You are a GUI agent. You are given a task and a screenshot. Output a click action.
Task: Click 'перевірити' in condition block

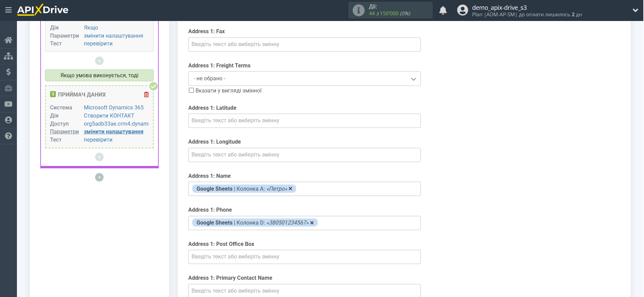pos(98,43)
